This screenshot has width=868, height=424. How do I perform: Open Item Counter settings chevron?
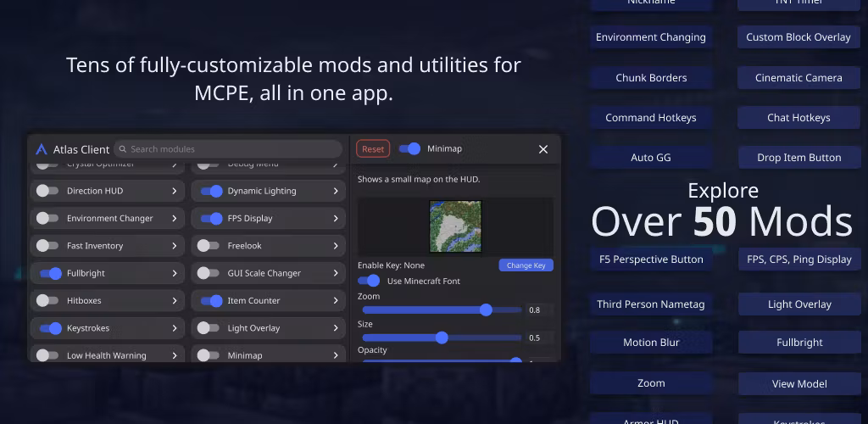click(336, 300)
